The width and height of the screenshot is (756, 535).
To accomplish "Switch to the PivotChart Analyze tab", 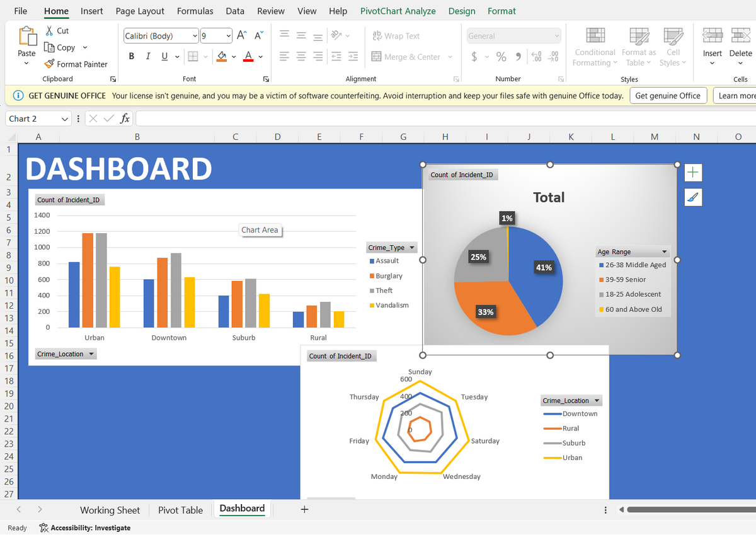I will pyautogui.click(x=398, y=11).
